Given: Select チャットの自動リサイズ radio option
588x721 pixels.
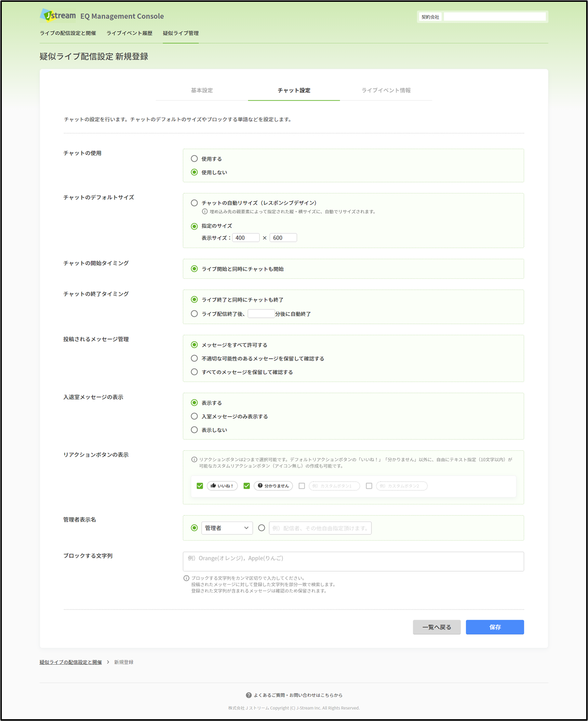Looking at the screenshot, I should pos(194,203).
